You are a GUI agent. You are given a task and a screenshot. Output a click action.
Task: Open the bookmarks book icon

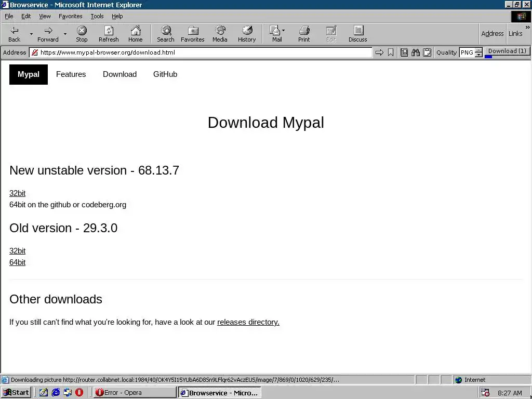click(404, 52)
